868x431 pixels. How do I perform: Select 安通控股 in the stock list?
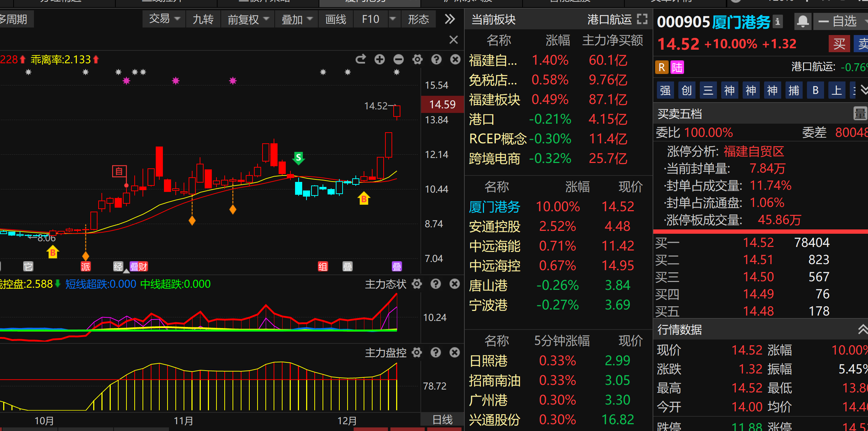[494, 227]
